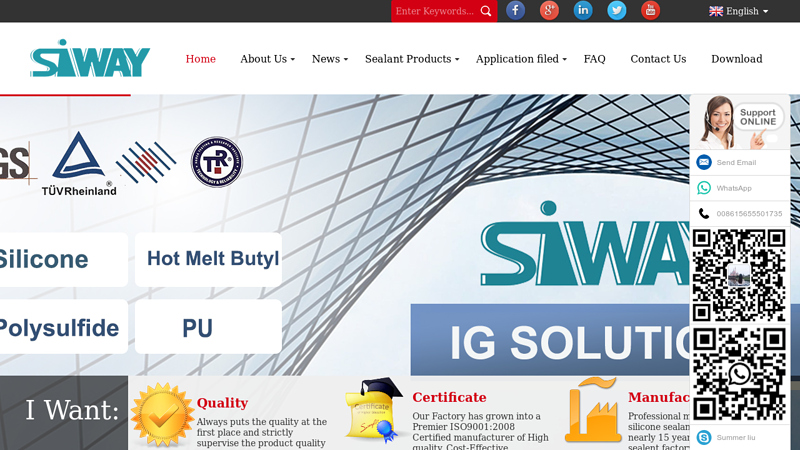Click the round TR certification badge
The height and width of the screenshot is (450, 800).
[x=217, y=162]
